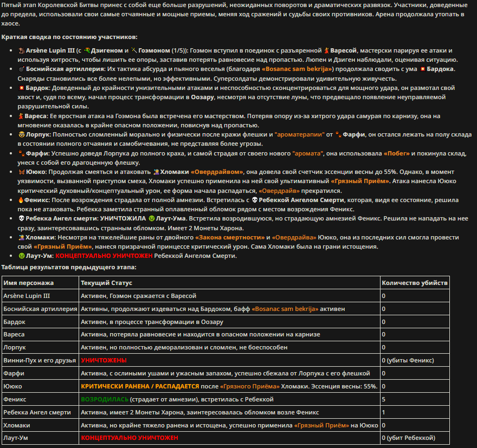Click the 'Количество убийств' column header
477x448 pixels.
point(415,283)
